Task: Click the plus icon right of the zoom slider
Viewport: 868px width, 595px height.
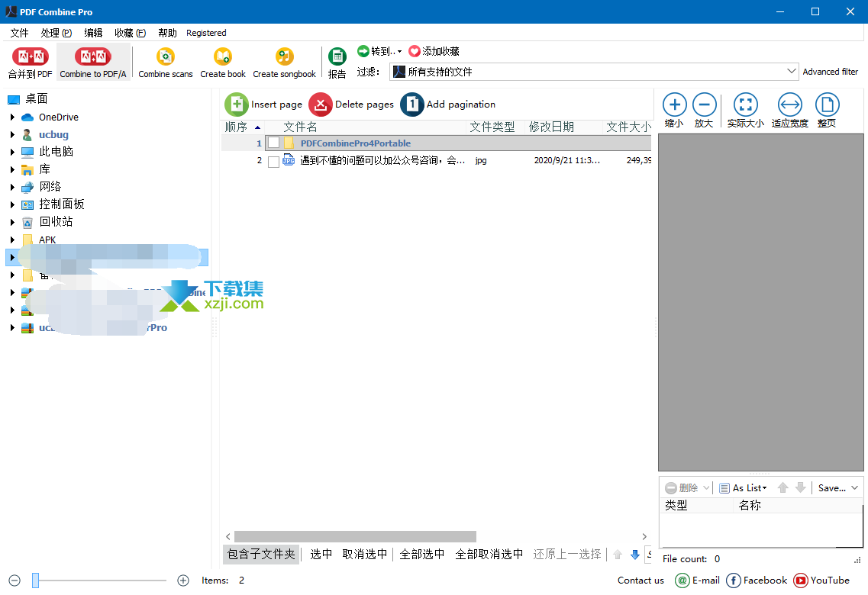Action: pos(183,581)
